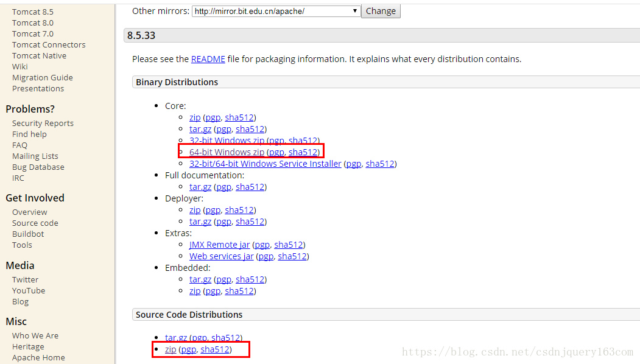Open Buildbot sidebar link
The image size is (640, 364).
[x=28, y=234]
